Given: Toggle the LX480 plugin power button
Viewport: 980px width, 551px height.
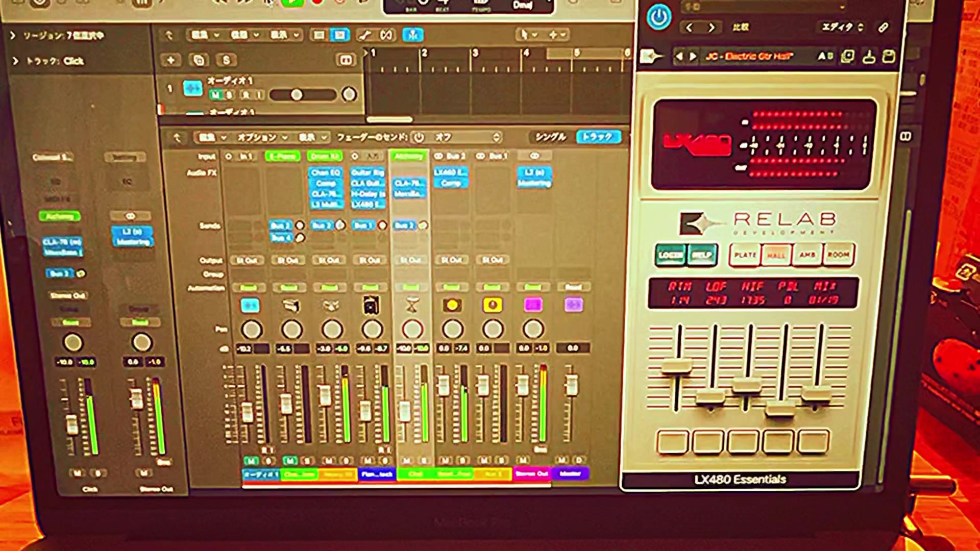Looking at the screenshot, I should coord(659,17).
